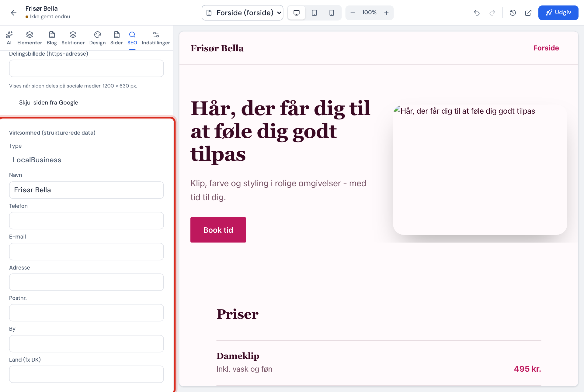Select the Priser heading in preview
Image resolution: width=584 pixels, height=392 pixels.
pos(238,314)
